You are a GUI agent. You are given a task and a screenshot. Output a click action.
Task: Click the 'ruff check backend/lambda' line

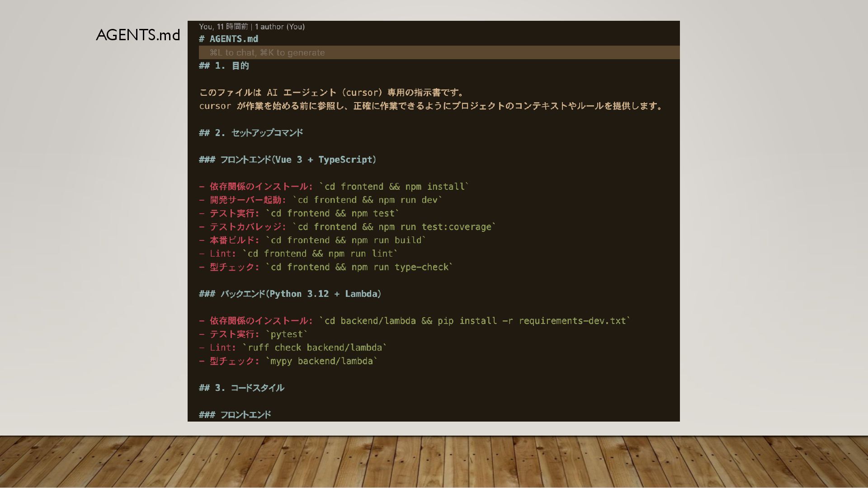pyautogui.click(x=293, y=347)
